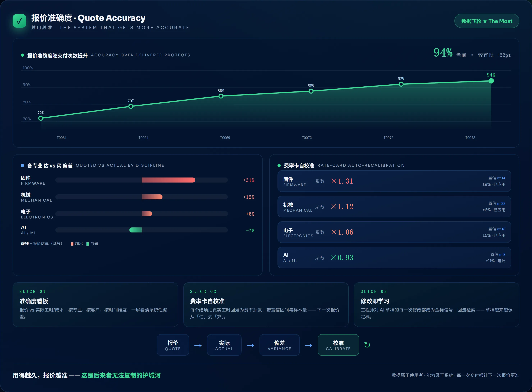Viewport: 532px width, 392px height.
Task: Open the 固件 Firmware ×1.31 rate card
Action: [394, 181]
